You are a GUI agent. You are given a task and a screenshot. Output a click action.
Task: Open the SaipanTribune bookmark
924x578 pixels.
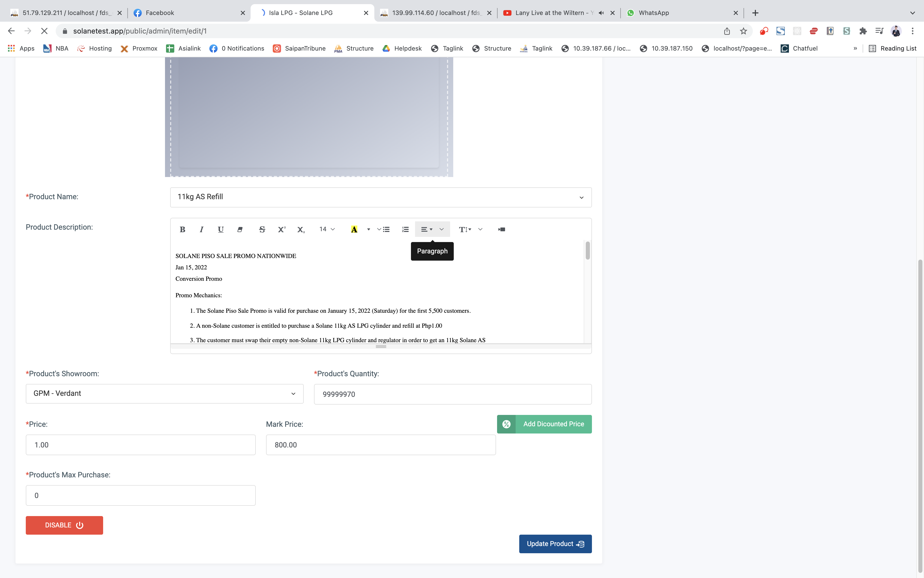(x=299, y=49)
